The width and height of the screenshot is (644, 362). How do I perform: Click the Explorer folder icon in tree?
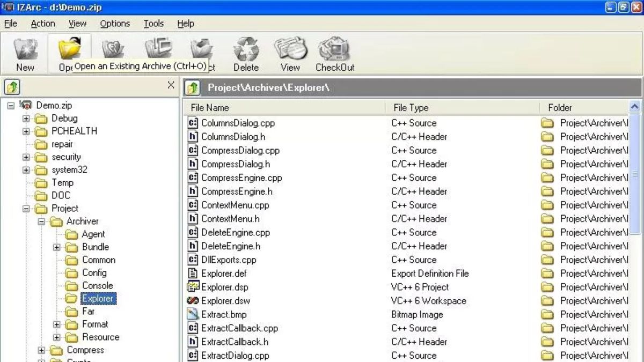pyautogui.click(x=71, y=299)
